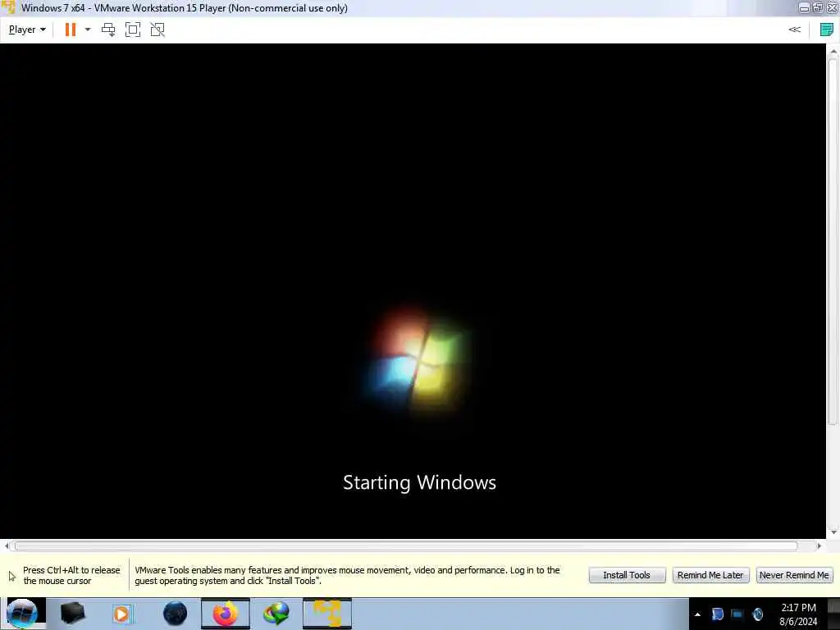Viewport: 840px width, 630px height.
Task: Click the Remind Me Later button
Action: pyautogui.click(x=710, y=575)
